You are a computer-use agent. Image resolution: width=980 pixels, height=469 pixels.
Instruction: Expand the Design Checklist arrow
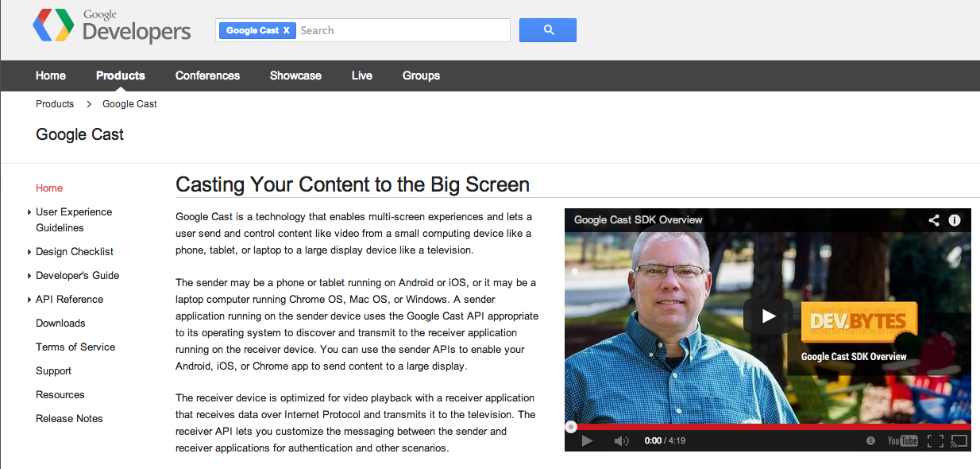(x=29, y=252)
